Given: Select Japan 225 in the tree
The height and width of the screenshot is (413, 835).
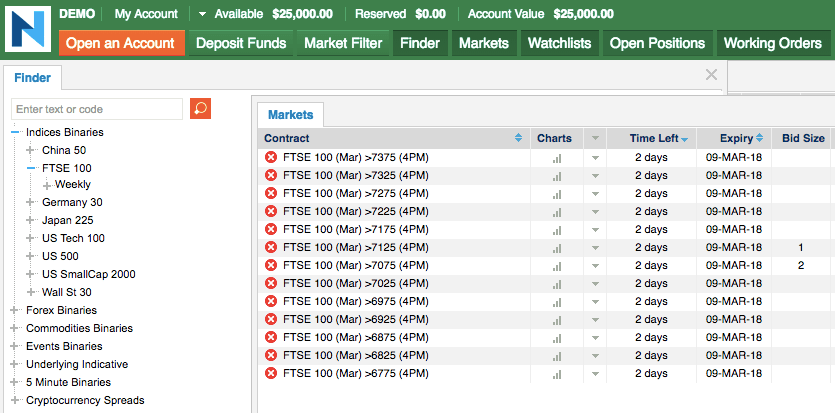Looking at the screenshot, I should tap(68, 220).
